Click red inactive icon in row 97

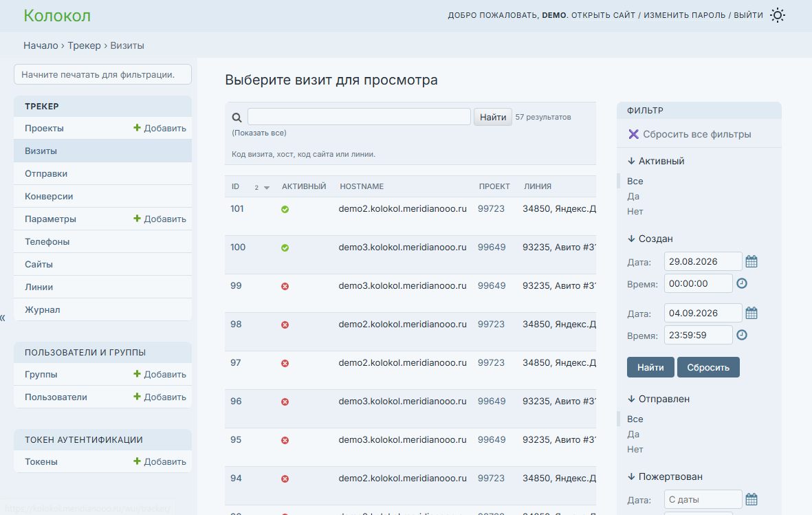pyautogui.click(x=285, y=363)
